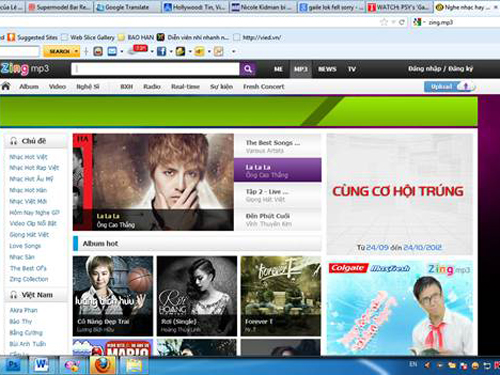Click the CÙNG CƠ HỘI TRÚNG ad banner

[400, 194]
